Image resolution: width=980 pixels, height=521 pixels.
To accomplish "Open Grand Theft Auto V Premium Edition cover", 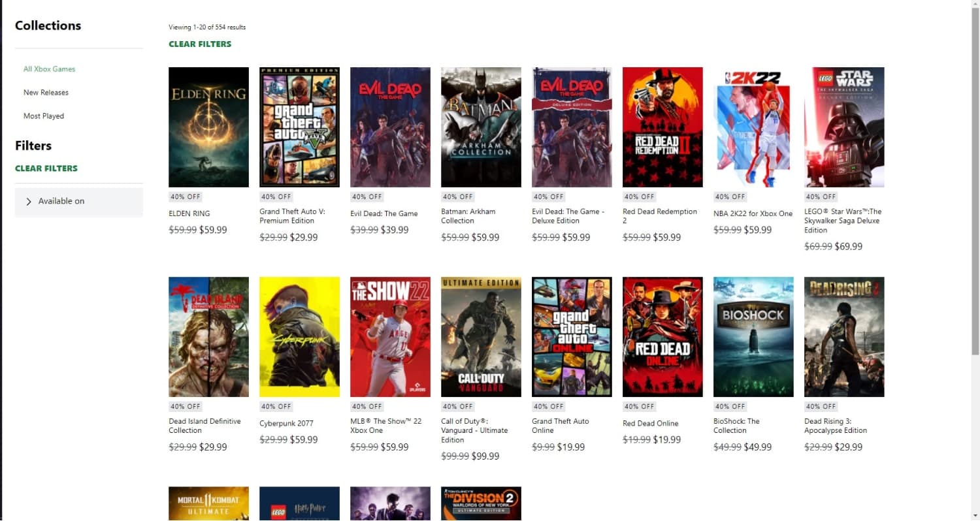I will 299,127.
